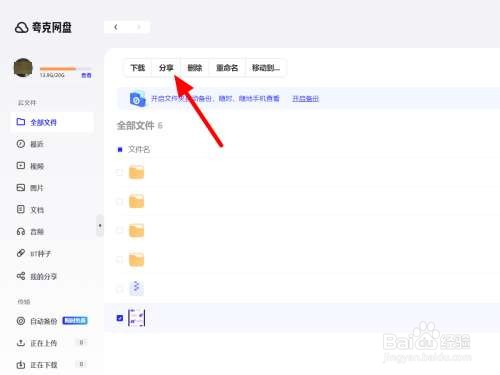
Task: Check the first folder's checkbox
Action: pyautogui.click(x=119, y=172)
